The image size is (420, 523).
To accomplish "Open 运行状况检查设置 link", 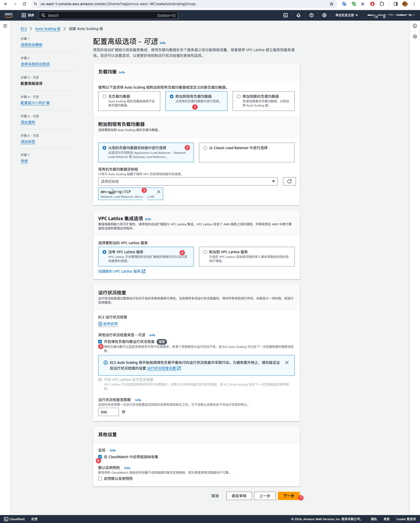I will 164,368.
